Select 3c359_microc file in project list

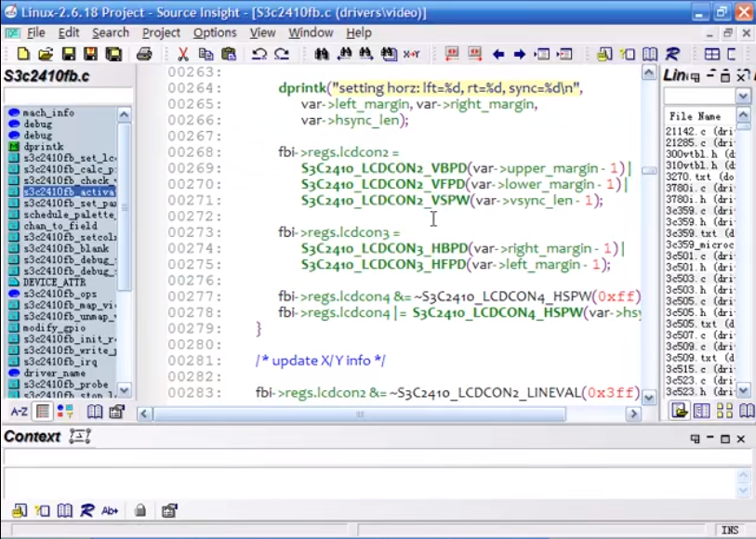pyautogui.click(x=699, y=244)
